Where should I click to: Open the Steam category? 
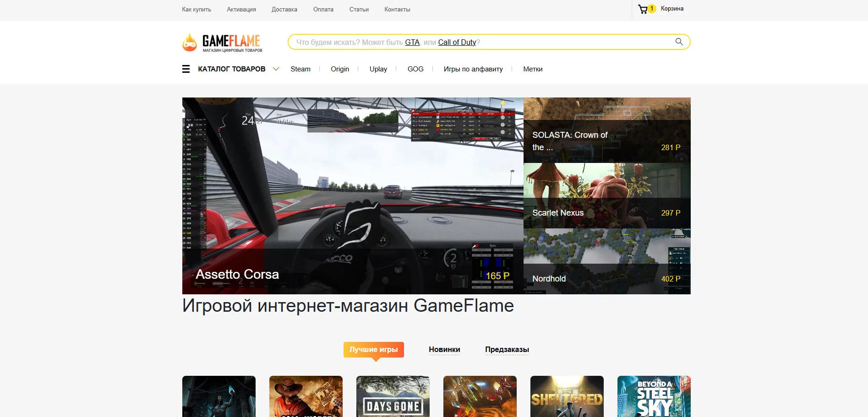point(300,69)
